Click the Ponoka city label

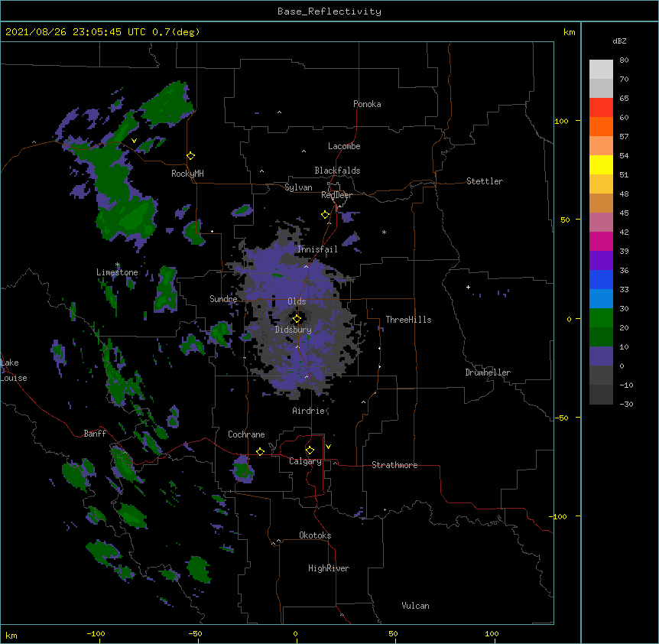point(367,104)
